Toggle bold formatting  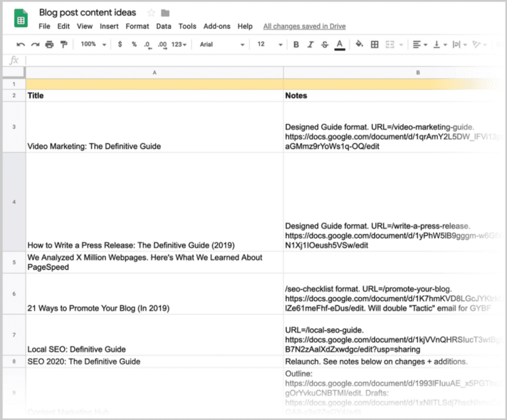296,44
